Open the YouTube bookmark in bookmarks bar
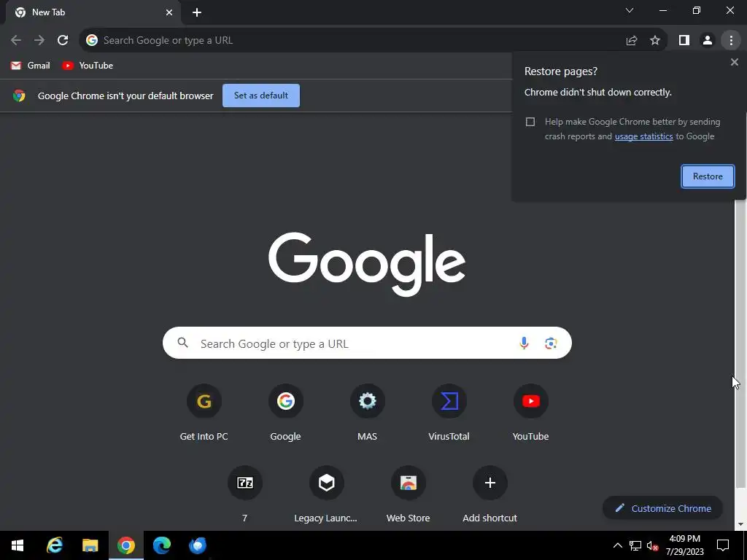 click(88, 66)
